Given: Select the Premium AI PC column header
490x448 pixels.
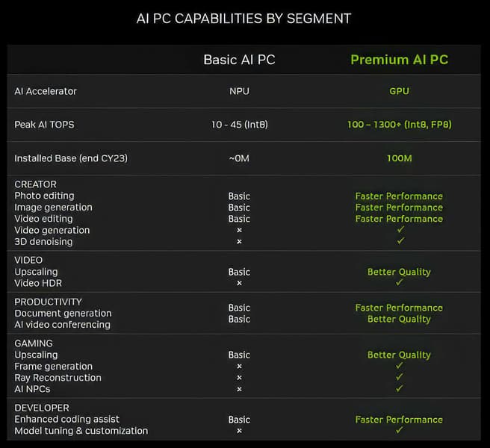Looking at the screenshot, I should [x=400, y=60].
